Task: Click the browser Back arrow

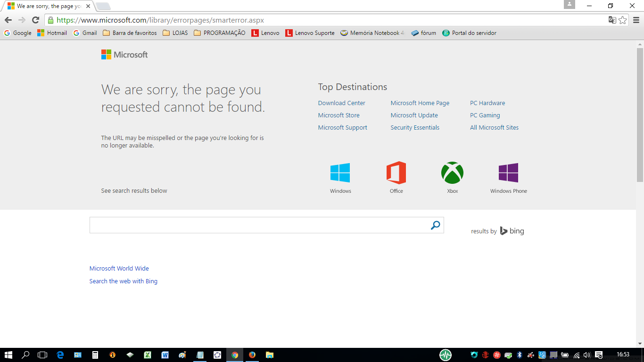Action: point(8,20)
